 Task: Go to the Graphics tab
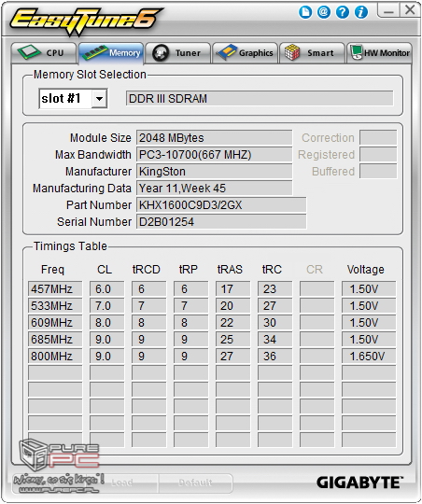click(246, 53)
